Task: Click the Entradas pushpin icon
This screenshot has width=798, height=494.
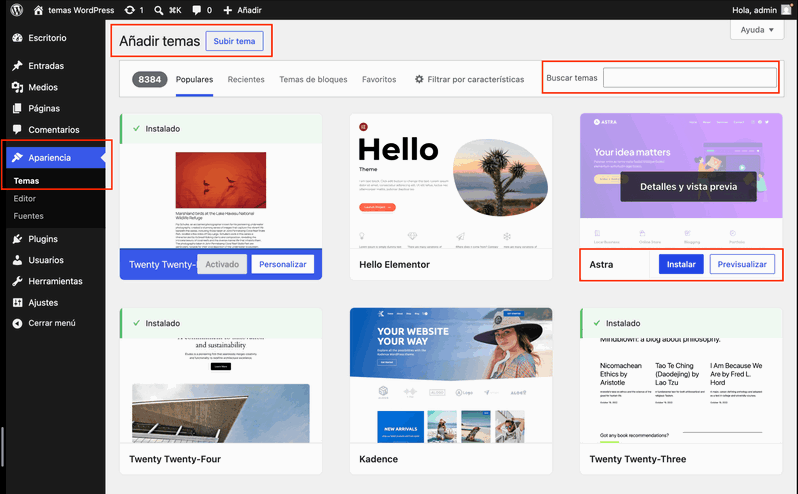Action: (x=17, y=66)
